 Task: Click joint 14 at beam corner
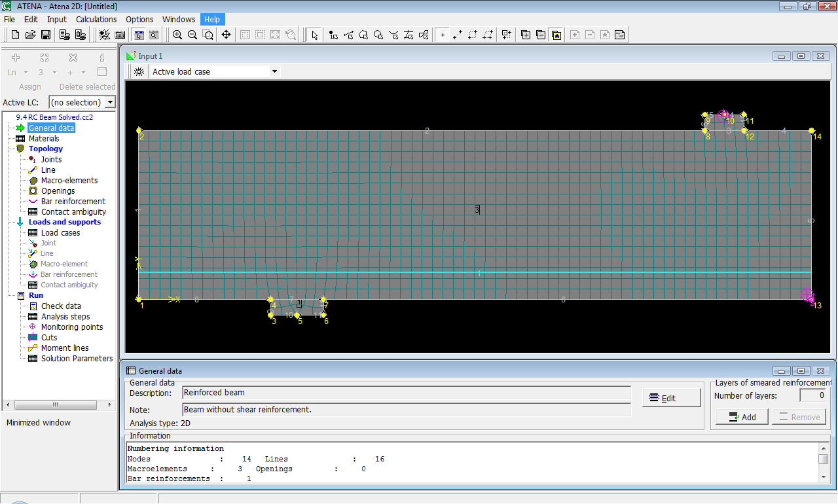pos(812,131)
